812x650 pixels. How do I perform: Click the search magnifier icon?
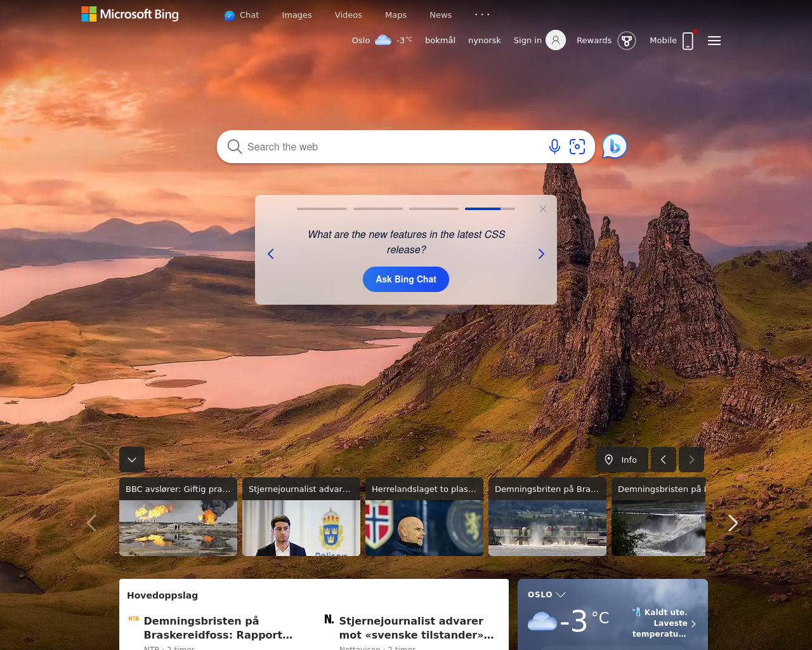[235, 147]
